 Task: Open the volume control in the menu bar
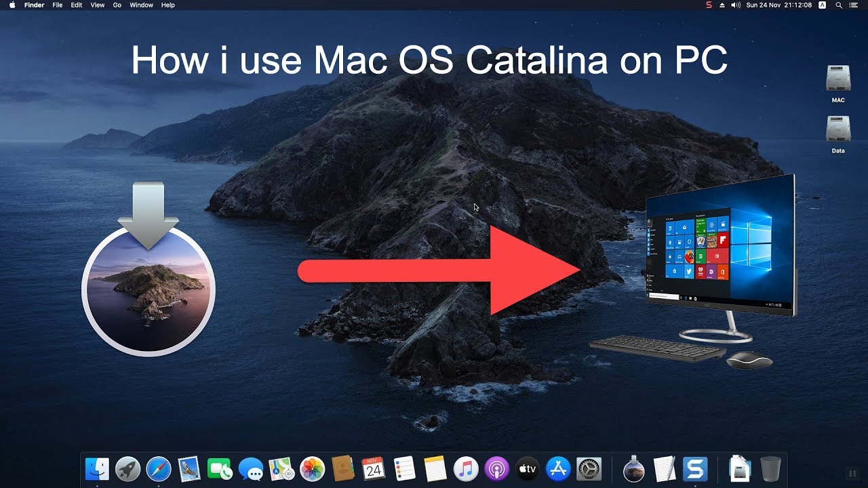pyautogui.click(x=736, y=5)
